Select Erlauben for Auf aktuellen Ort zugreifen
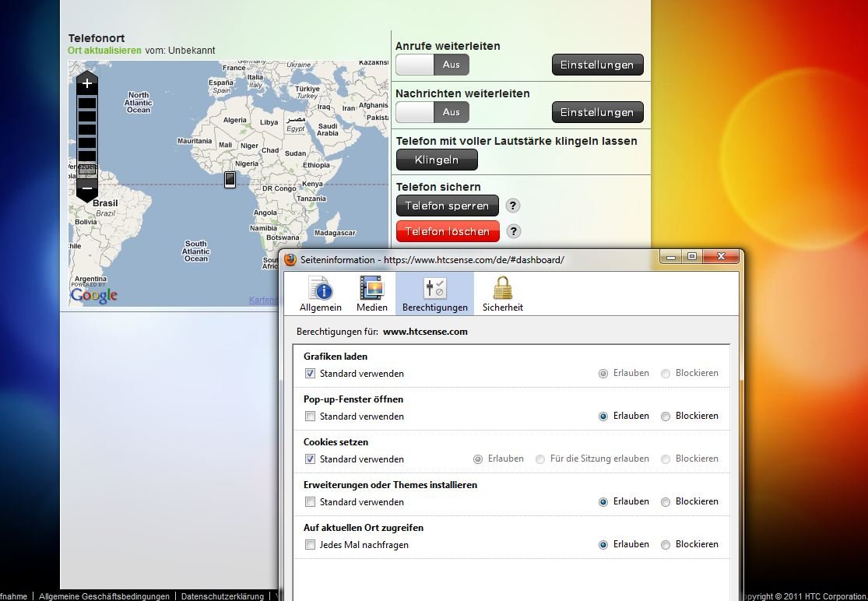This screenshot has height=601, width=868. [603, 544]
